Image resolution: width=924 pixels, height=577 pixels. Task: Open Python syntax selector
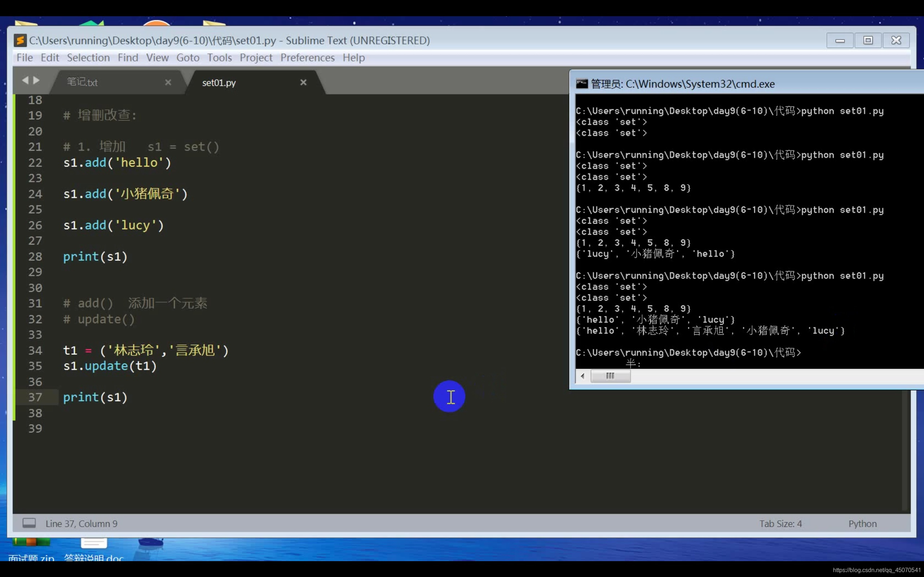[862, 524]
